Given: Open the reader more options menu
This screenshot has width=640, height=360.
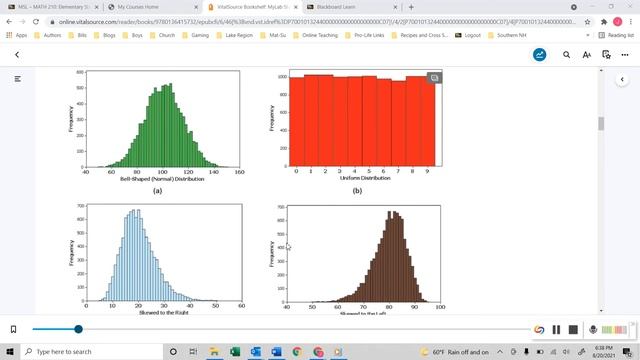Looking at the screenshot, I should tap(625, 55).
